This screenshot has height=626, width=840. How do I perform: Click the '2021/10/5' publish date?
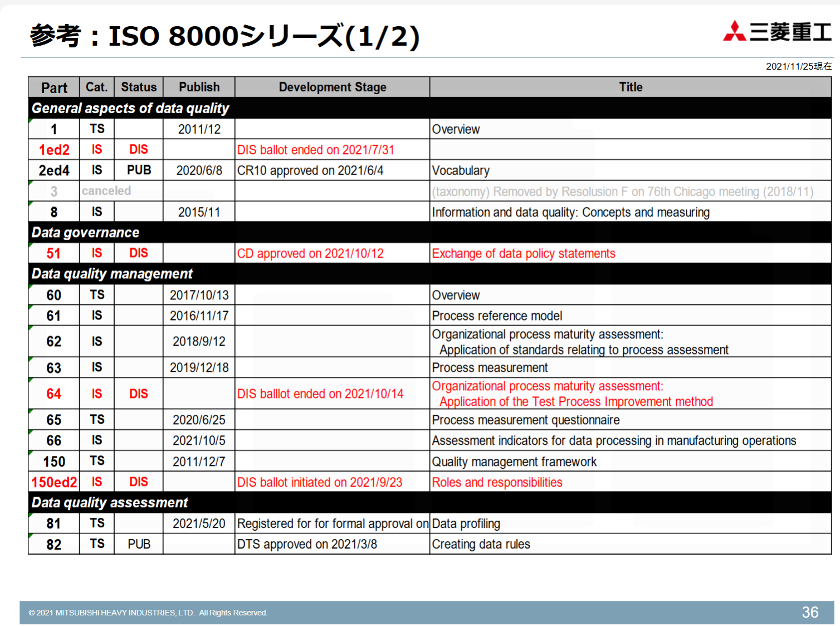pyautogui.click(x=199, y=441)
